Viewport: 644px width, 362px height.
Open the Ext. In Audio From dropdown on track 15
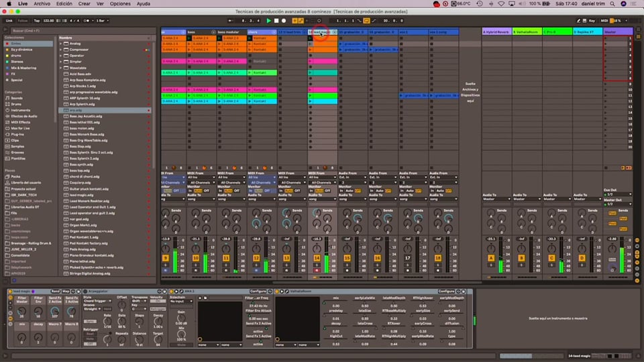pyautogui.click(x=352, y=177)
